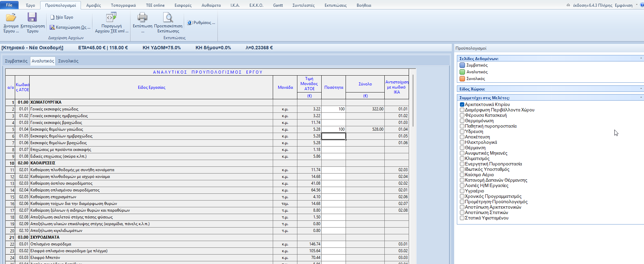Create a new project with Νέο Έργο
This screenshot has width=644, height=264.
[x=61, y=17]
